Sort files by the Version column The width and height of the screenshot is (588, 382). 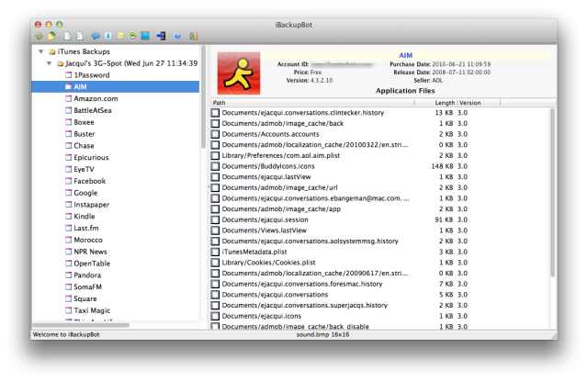coord(479,103)
